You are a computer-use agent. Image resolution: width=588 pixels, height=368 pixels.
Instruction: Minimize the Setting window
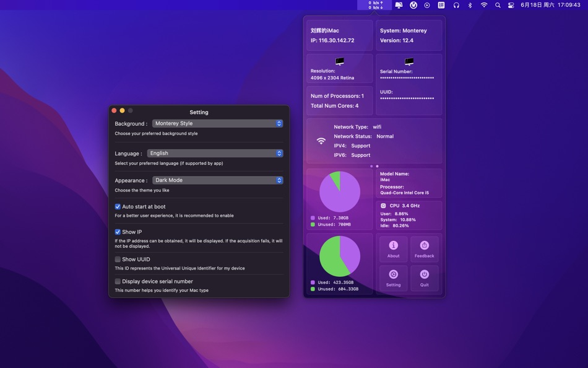tap(123, 110)
